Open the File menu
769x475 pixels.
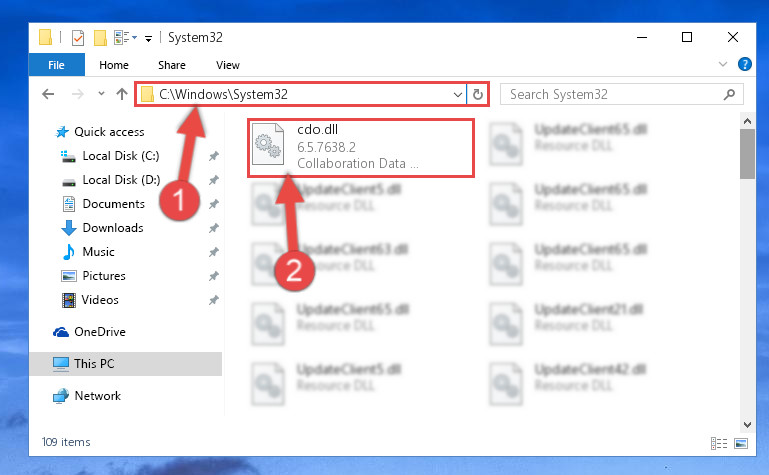point(56,65)
